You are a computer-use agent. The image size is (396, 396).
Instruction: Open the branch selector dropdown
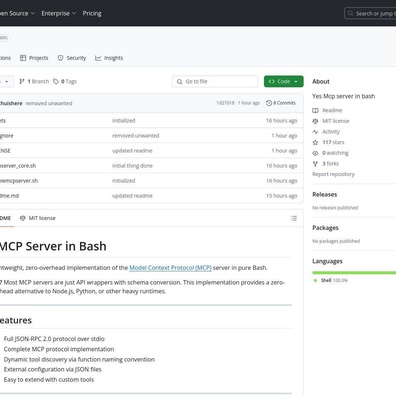7,82
